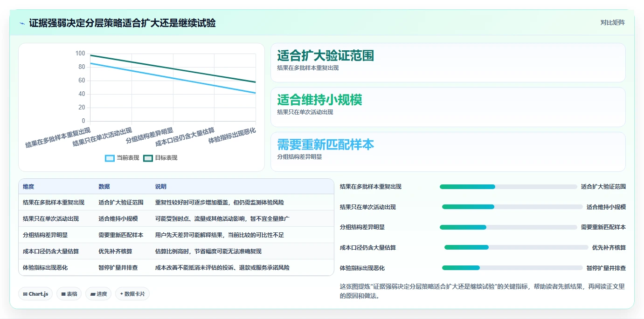644x319 pixels.
Task: Click table cell 体验指标出现恶化
Action: pos(45,268)
